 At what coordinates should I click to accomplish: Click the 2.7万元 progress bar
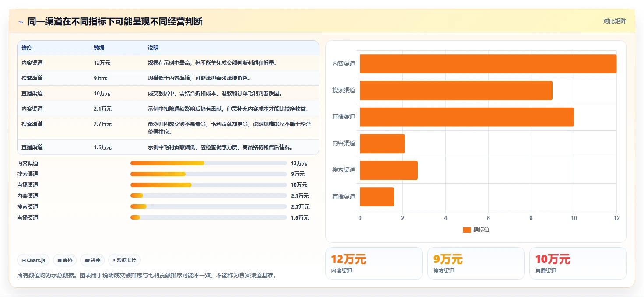[209, 206]
